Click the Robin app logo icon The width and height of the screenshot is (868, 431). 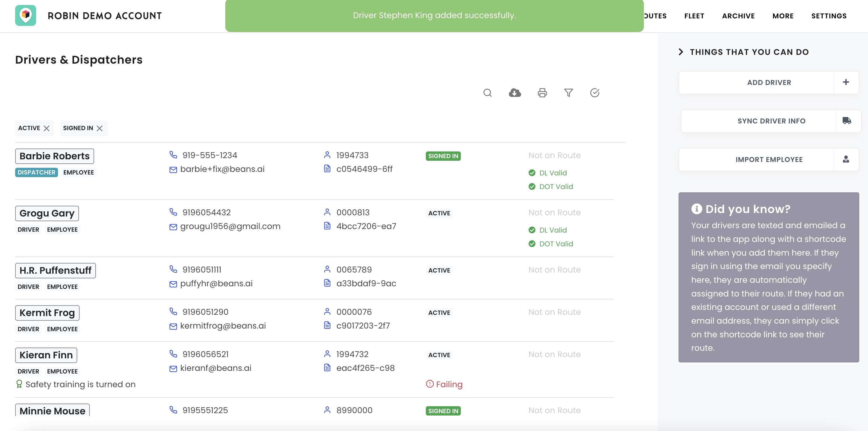[x=26, y=15]
